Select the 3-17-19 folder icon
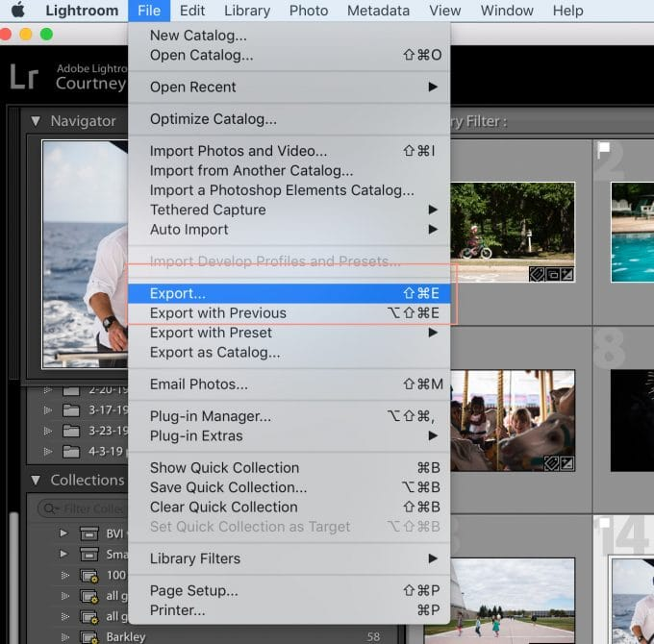The image size is (654, 644). [x=71, y=410]
